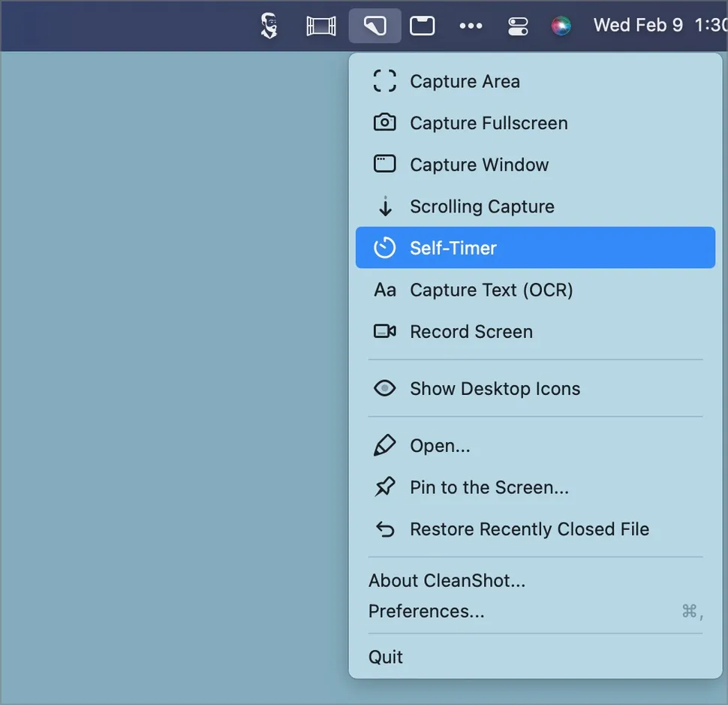The height and width of the screenshot is (705, 728).
Task: Click the Capture Area dashed-square icon
Action: click(x=384, y=81)
